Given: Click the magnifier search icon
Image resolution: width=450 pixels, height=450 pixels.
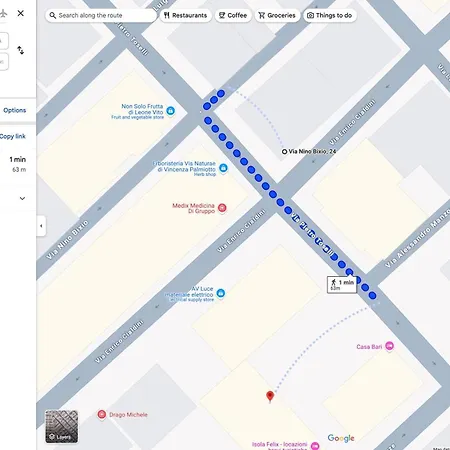Looking at the screenshot, I should click(x=53, y=15).
